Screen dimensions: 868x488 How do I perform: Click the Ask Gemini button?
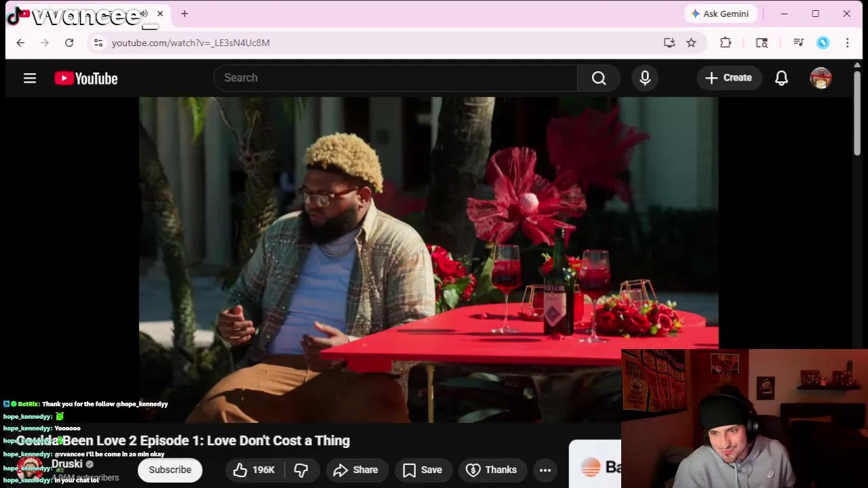(x=719, y=14)
